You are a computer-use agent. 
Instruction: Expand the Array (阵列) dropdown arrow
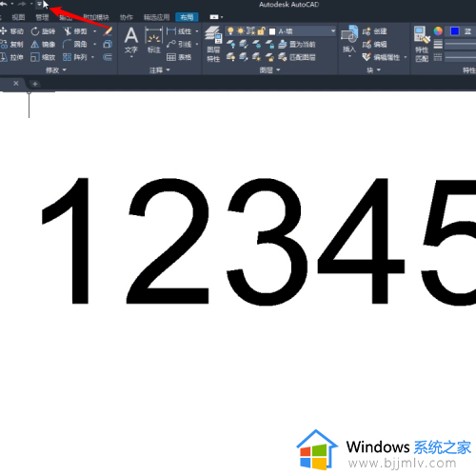pos(92,57)
